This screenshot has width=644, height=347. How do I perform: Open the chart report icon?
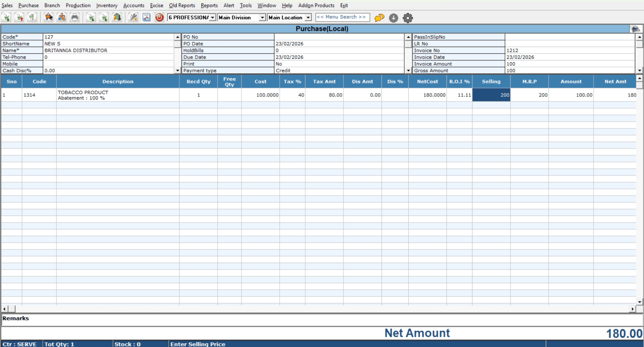pyautogui.click(x=146, y=17)
